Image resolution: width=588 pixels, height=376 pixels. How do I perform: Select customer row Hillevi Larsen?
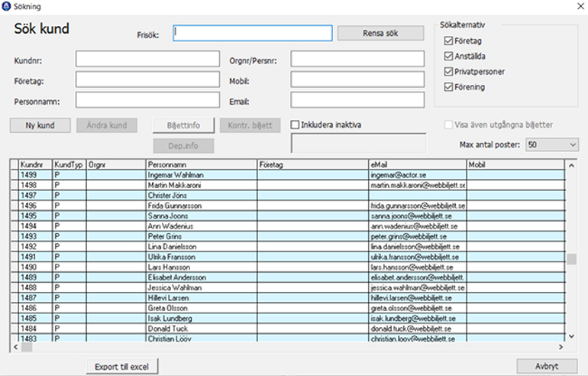tap(287, 298)
